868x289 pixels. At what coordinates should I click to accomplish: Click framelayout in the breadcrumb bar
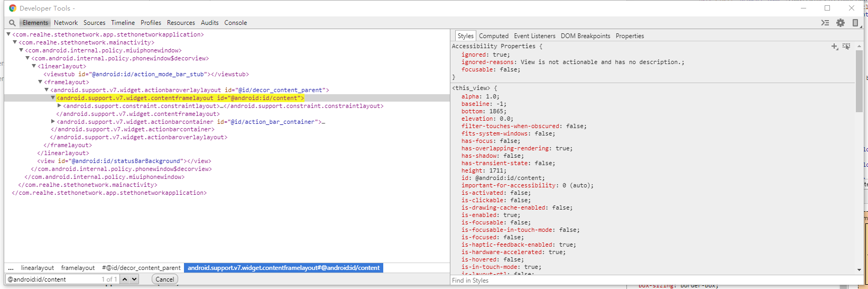coord(78,268)
